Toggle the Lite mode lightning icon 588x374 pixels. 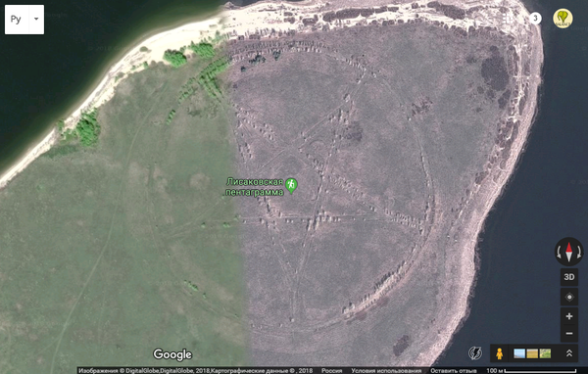click(475, 353)
